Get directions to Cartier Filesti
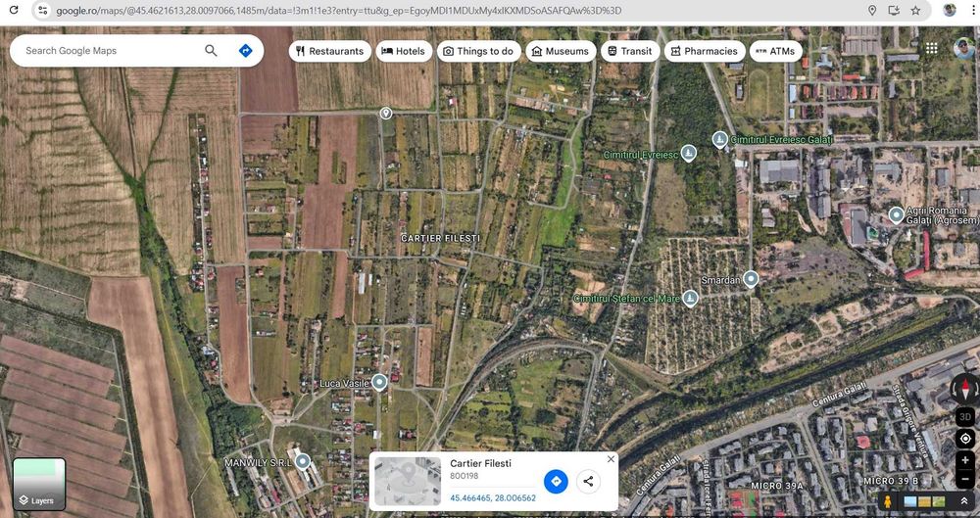 coord(556,481)
